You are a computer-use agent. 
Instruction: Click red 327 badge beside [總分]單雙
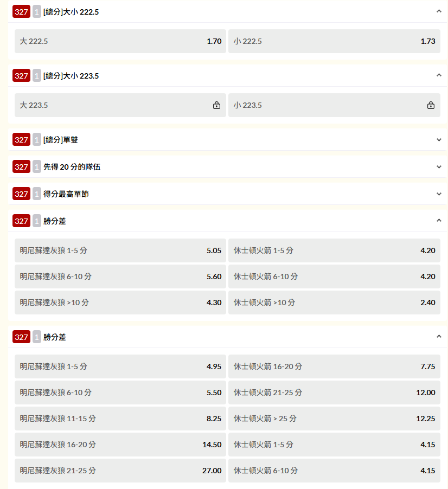(x=21, y=140)
